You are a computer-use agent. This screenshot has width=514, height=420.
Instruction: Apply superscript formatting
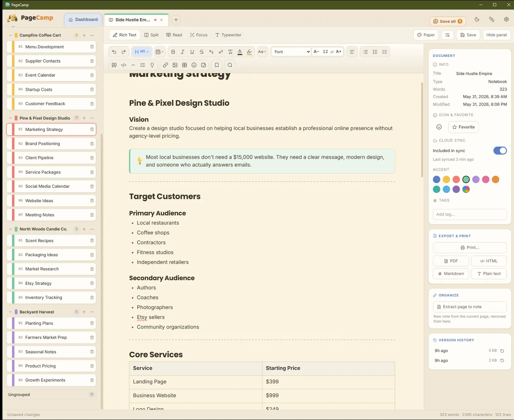[221, 52]
